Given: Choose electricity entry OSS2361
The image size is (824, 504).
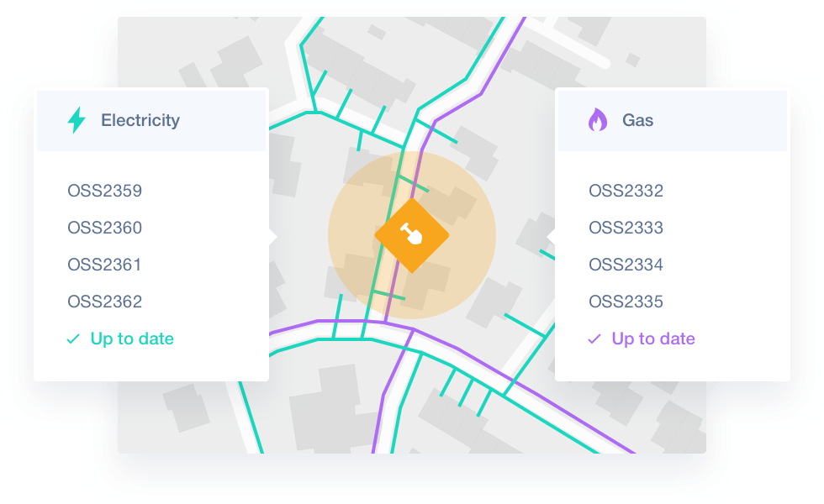Looking at the screenshot, I should tap(105, 265).
